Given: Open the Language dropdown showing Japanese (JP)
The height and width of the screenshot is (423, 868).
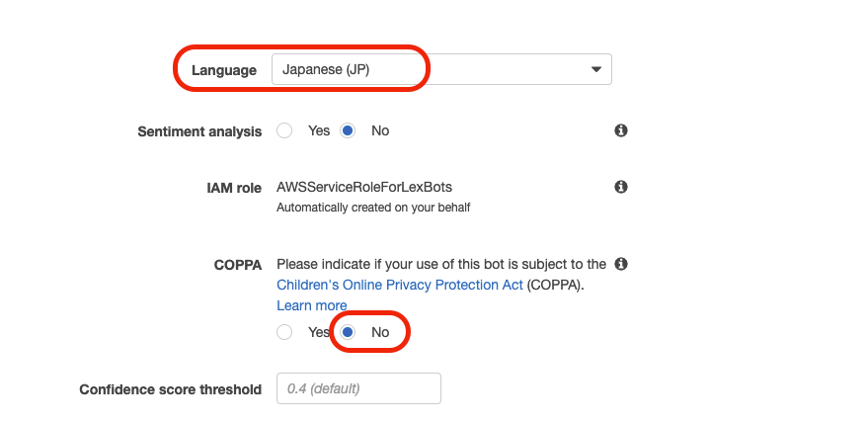Looking at the screenshot, I should 441,69.
